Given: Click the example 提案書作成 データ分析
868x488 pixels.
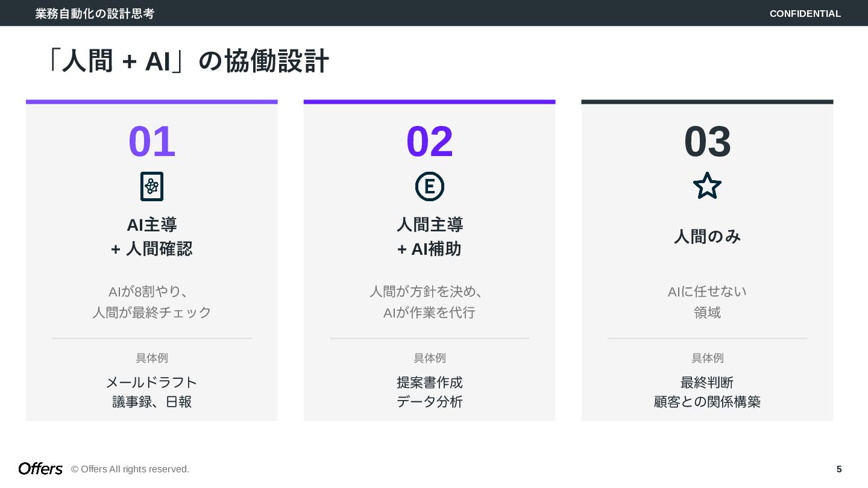Looking at the screenshot, I should [430, 392].
